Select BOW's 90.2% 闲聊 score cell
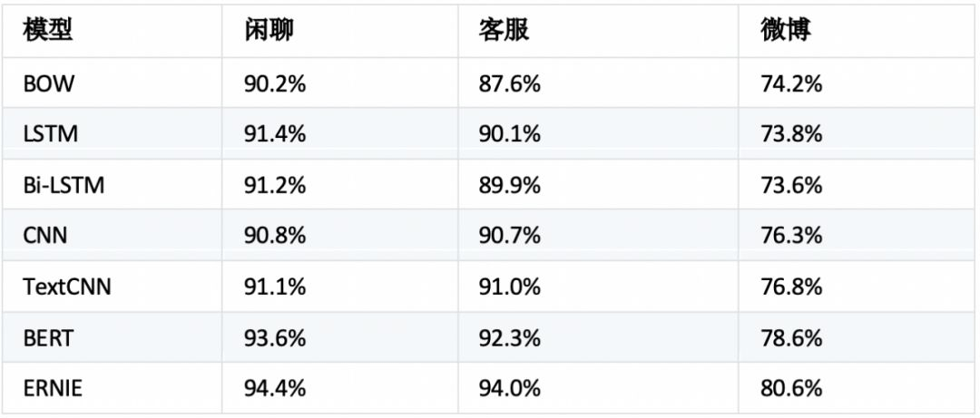 click(275, 84)
